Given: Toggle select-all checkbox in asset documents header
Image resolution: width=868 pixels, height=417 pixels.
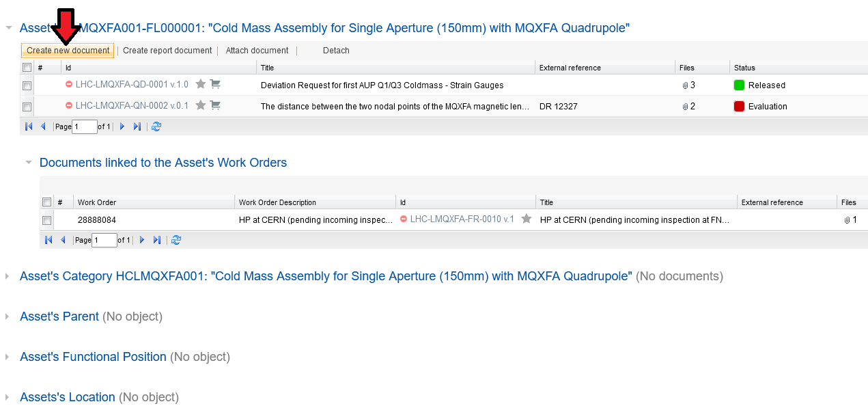Looking at the screenshot, I should click(27, 68).
